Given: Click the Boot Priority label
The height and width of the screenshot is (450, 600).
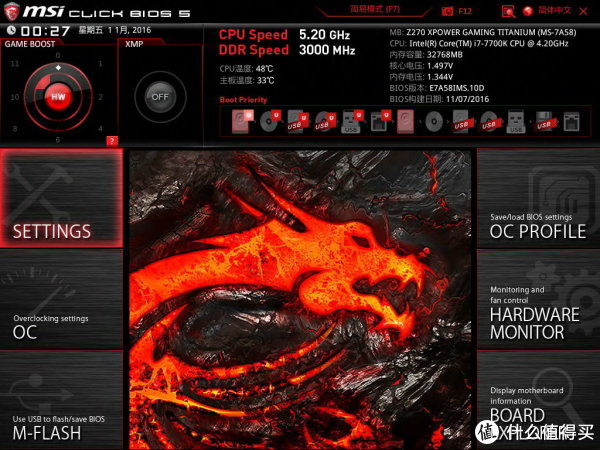Looking at the screenshot, I should tap(243, 100).
